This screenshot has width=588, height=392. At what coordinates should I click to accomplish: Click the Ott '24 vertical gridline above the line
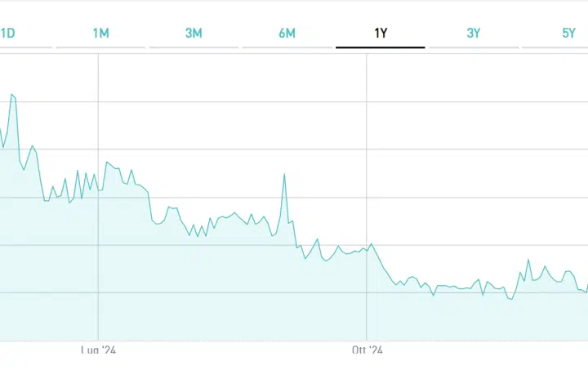click(x=367, y=147)
